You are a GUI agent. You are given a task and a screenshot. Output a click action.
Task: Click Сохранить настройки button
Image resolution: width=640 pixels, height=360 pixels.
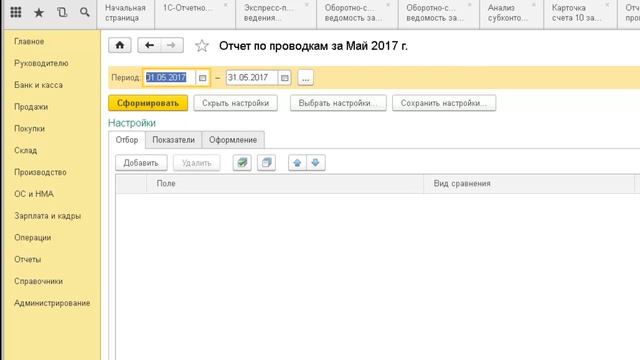click(444, 103)
